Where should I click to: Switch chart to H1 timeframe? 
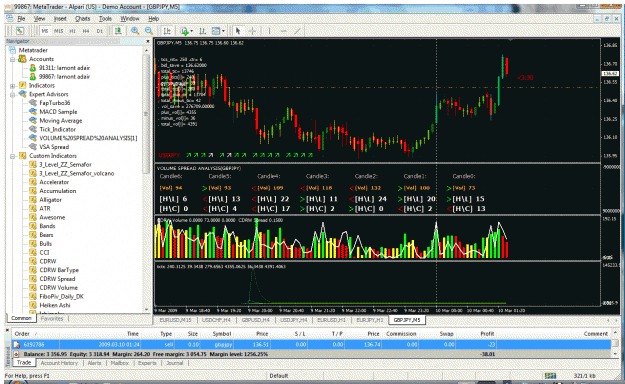(x=72, y=31)
